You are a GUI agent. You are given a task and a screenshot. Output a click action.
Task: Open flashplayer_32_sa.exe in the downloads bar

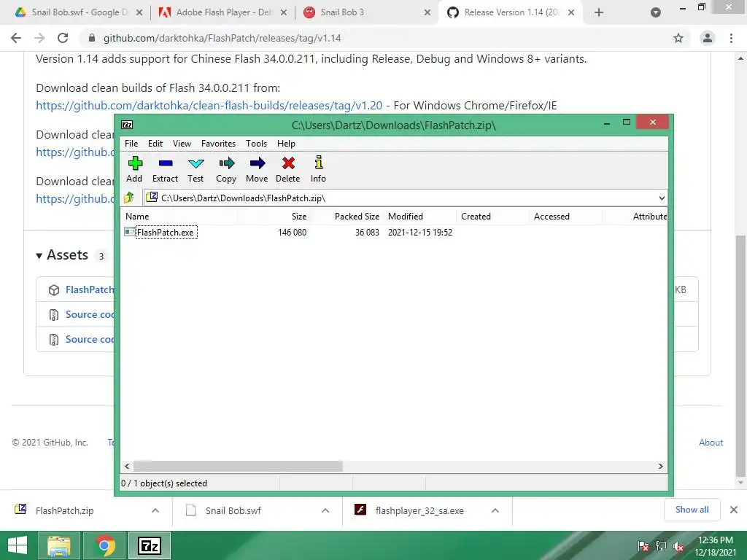point(419,510)
